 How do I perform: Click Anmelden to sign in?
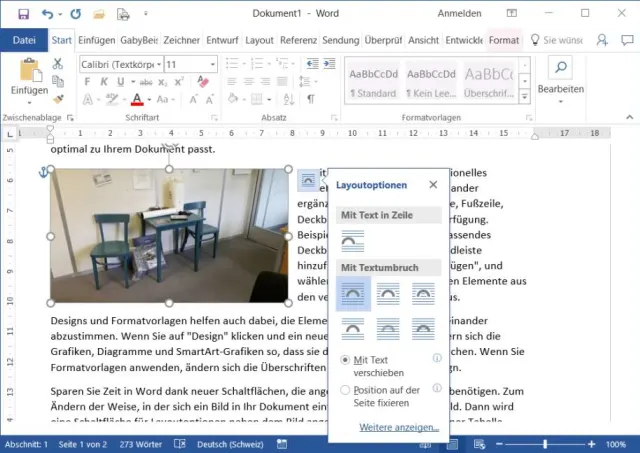click(458, 15)
